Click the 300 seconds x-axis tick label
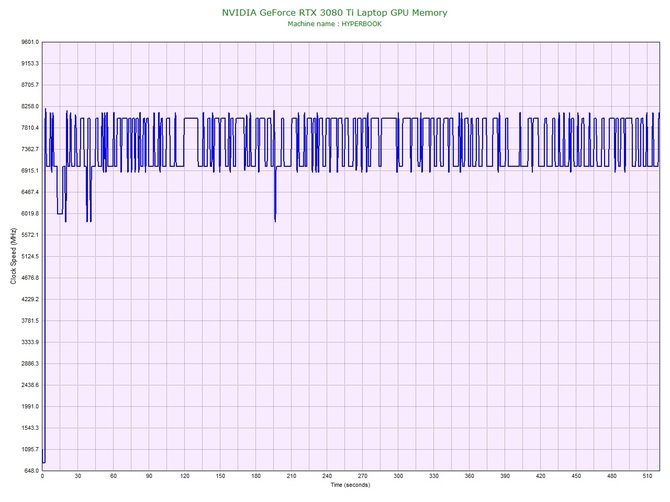Viewport: 670px width, 502px height. 398,476
